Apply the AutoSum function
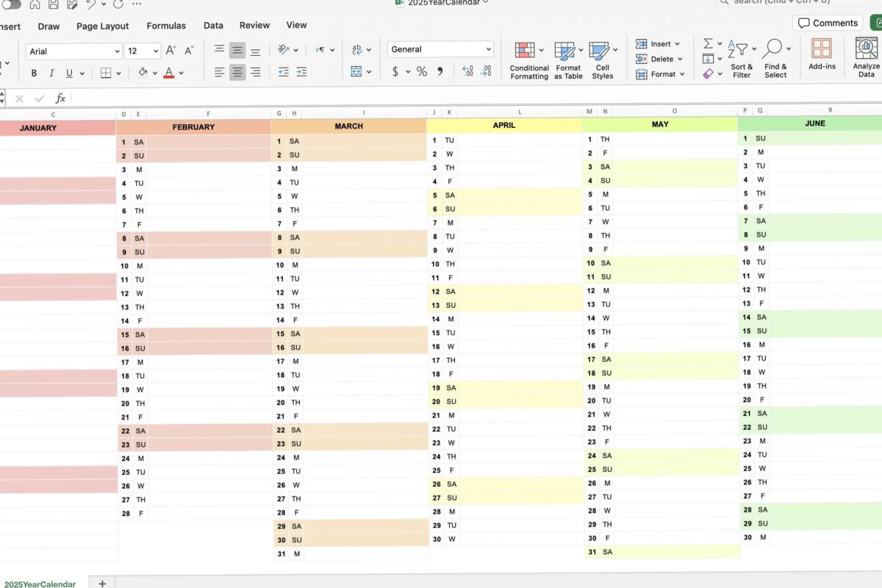882x588 pixels. click(x=707, y=43)
